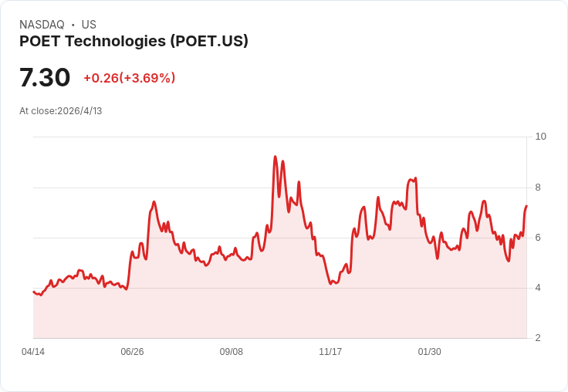The image size is (568, 392).
Task: Click the 4 price axis label
Action: click(538, 288)
